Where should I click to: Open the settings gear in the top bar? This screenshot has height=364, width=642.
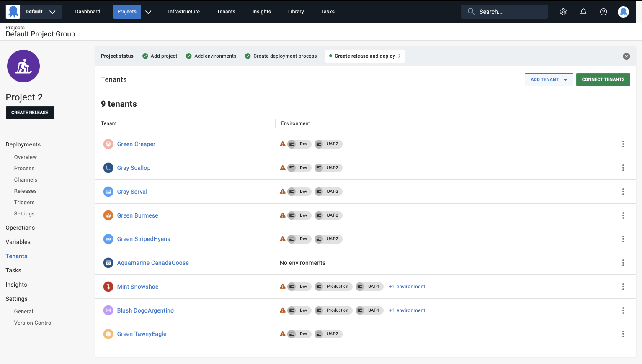pyautogui.click(x=563, y=12)
